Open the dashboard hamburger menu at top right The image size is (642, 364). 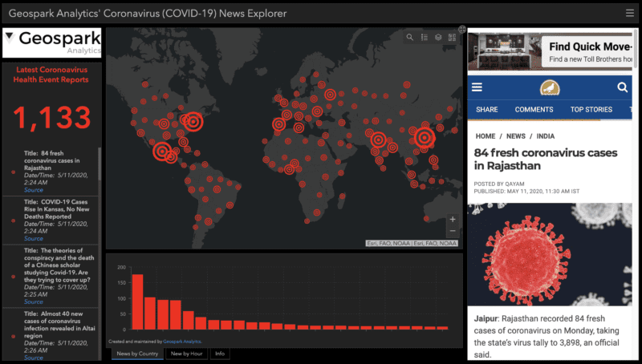pyautogui.click(x=630, y=13)
